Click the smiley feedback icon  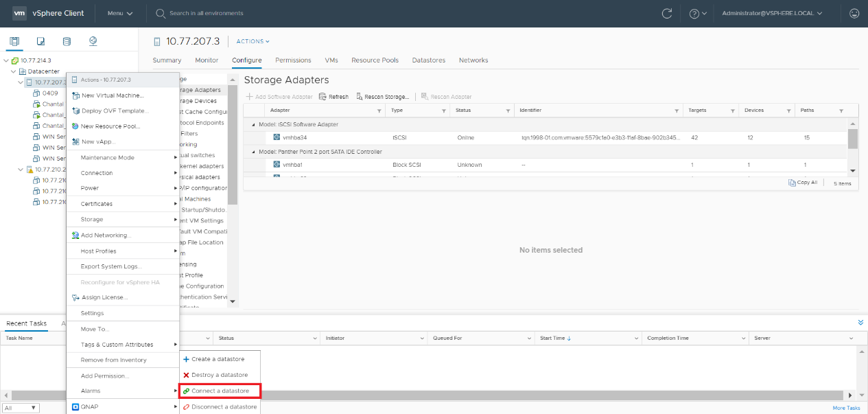pos(854,13)
